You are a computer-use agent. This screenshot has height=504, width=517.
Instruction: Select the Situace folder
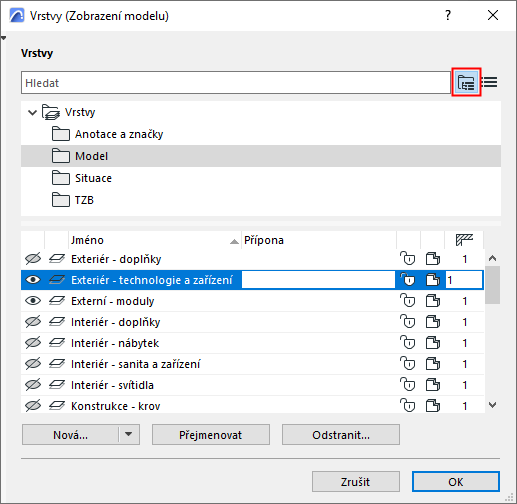(261, 178)
